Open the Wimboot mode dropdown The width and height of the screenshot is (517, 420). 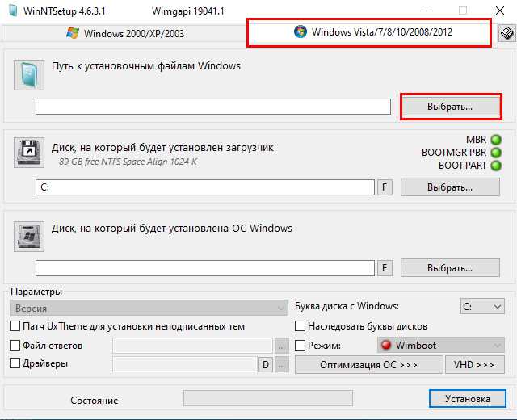point(441,345)
